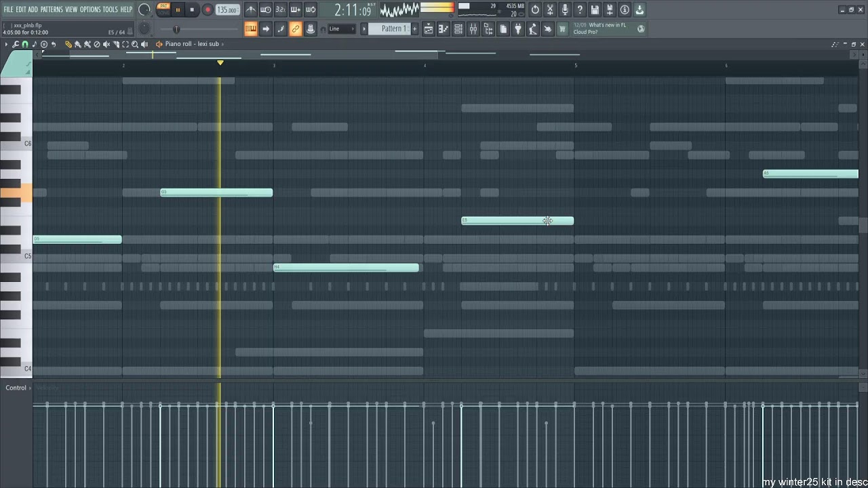Open Piano roll - lexi sub target selector
The height and width of the screenshot is (488, 868).
click(192, 44)
